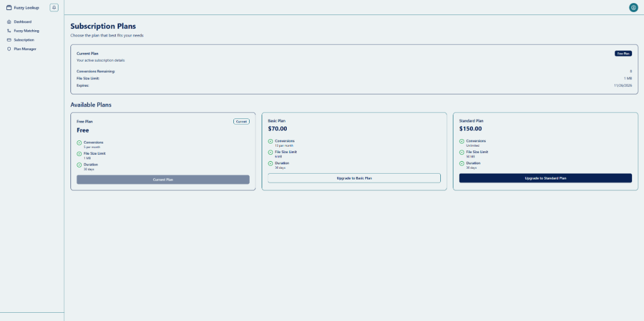This screenshot has width=644, height=321.
Task: Click the $70.00 price
Action: [277, 128]
